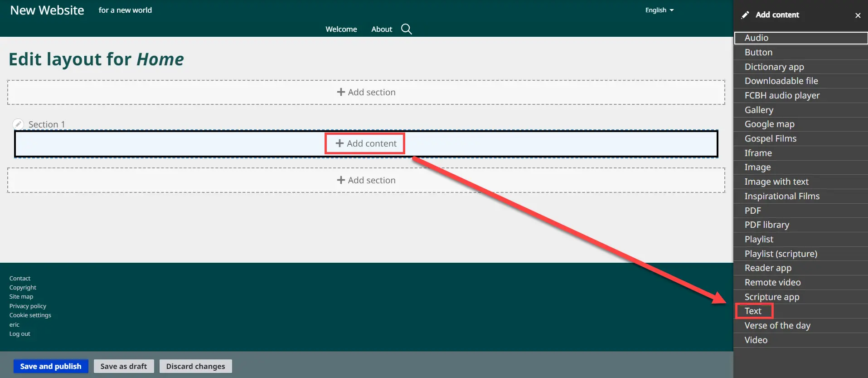Click the Section 1 edit pencil icon
Viewport: 868px width, 378px height.
coord(18,124)
